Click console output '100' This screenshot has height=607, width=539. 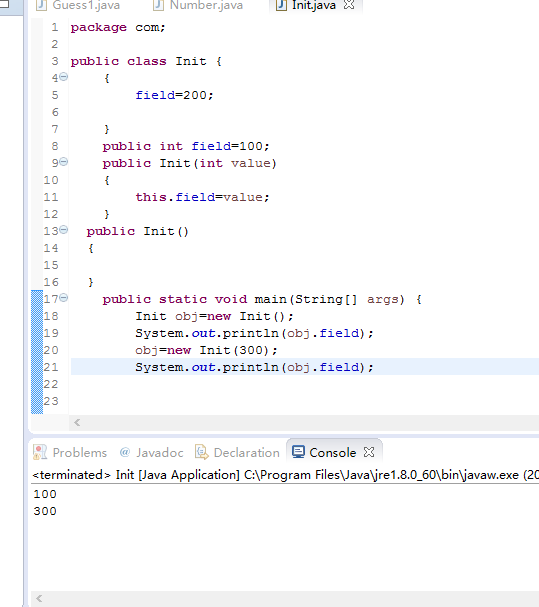tap(45, 494)
